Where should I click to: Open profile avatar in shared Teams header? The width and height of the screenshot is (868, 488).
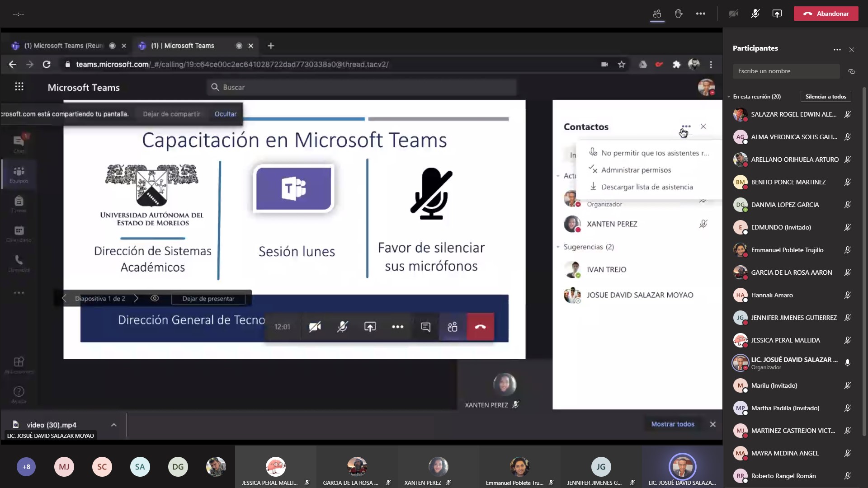706,87
